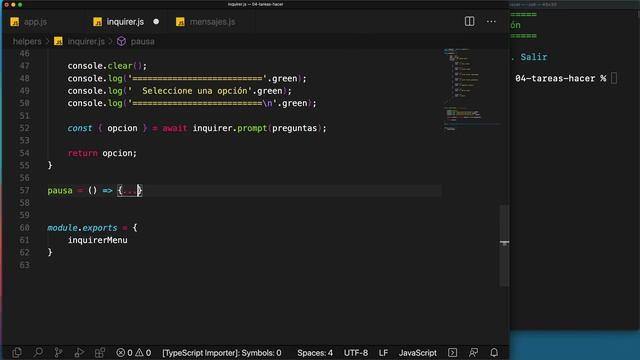The height and width of the screenshot is (360, 640).
Task: Select the inquirer.js editor tab
Action: [x=125, y=22]
